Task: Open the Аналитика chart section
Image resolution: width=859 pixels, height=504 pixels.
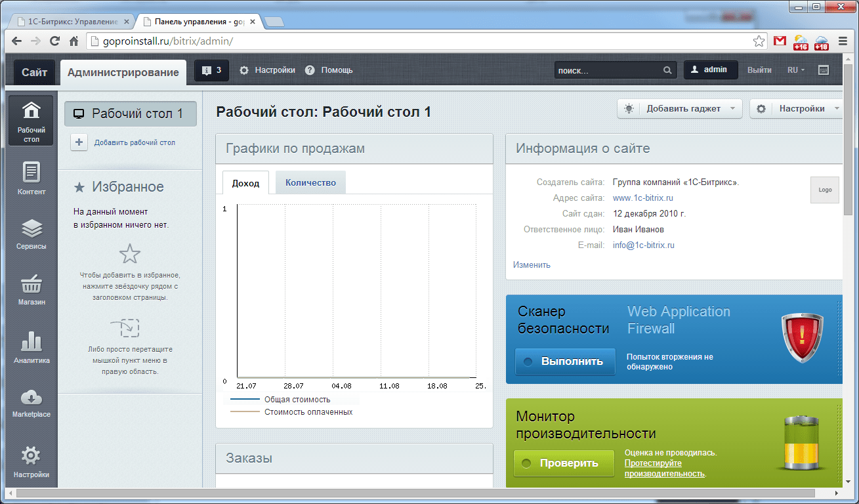Action: pyautogui.click(x=31, y=347)
